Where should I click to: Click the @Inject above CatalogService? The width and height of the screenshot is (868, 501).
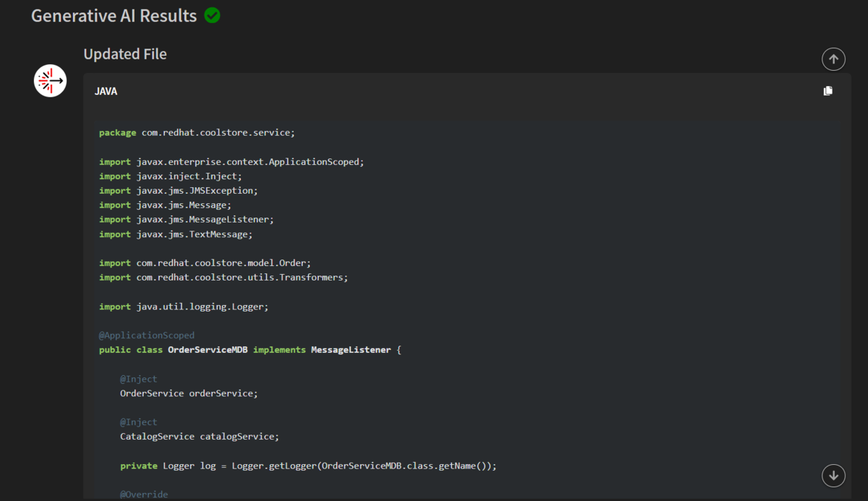point(138,422)
